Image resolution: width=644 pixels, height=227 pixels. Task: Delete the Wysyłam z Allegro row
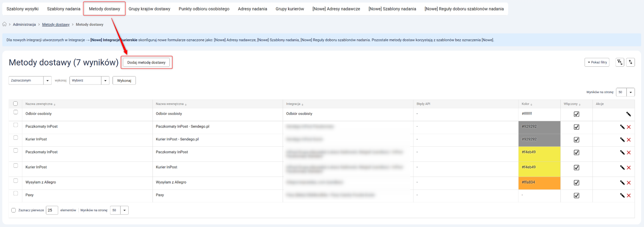pos(629,183)
